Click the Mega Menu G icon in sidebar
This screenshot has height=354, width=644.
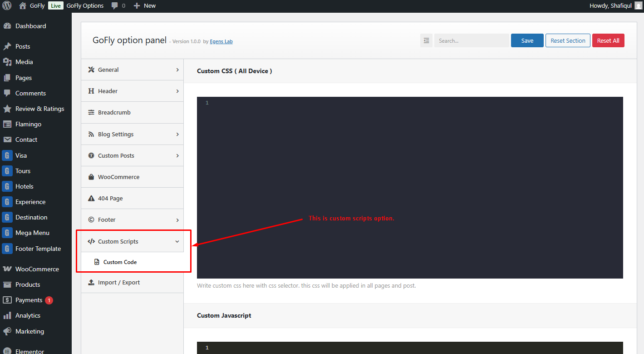coord(7,233)
